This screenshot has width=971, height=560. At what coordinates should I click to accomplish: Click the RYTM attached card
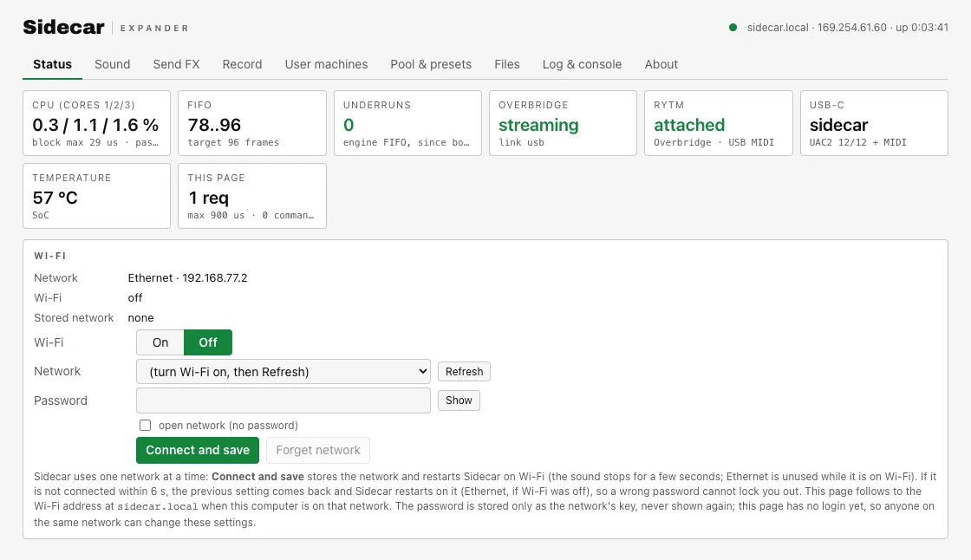[x=719, y=123]
